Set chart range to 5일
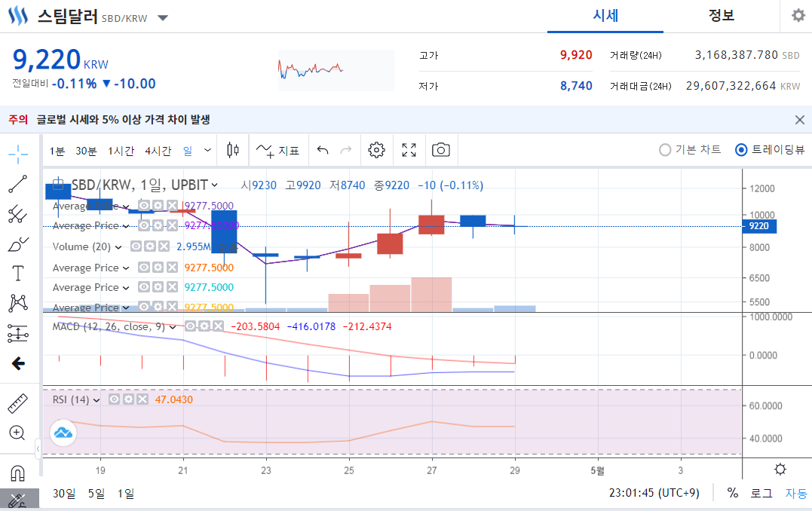The width and height of the screenshot is (812, 511). [x=97, y=494]
